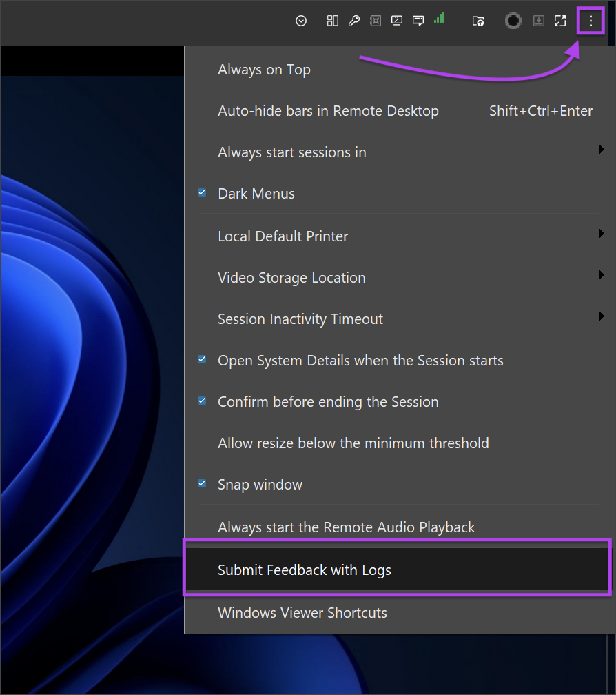Click the green signal strength bars
Image resolution: width=616 pixels, height=695 pixels.
click(x=440, y=19)
